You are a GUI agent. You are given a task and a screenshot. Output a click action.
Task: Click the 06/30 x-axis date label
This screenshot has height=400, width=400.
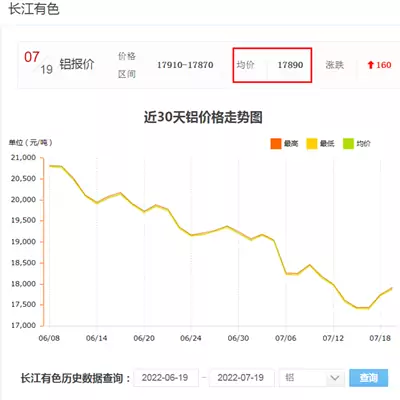[x=238, y=338]
